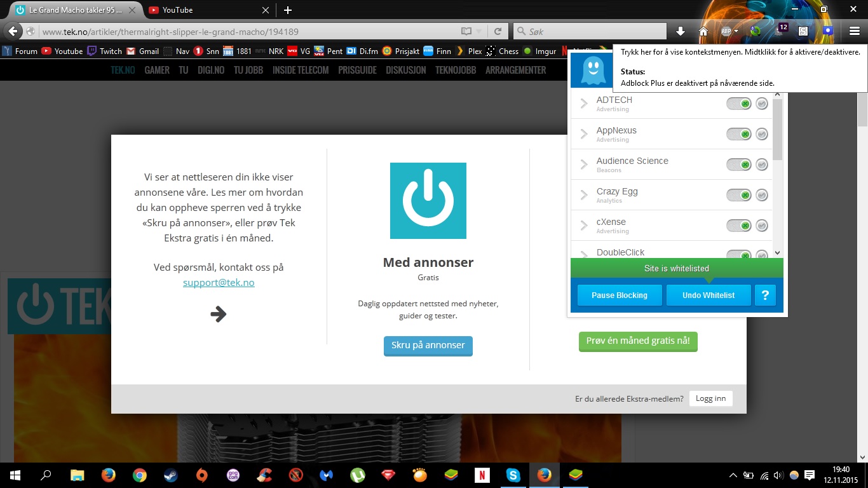Click Prøv én måned gratis nå! button

[x=638, y=341]
